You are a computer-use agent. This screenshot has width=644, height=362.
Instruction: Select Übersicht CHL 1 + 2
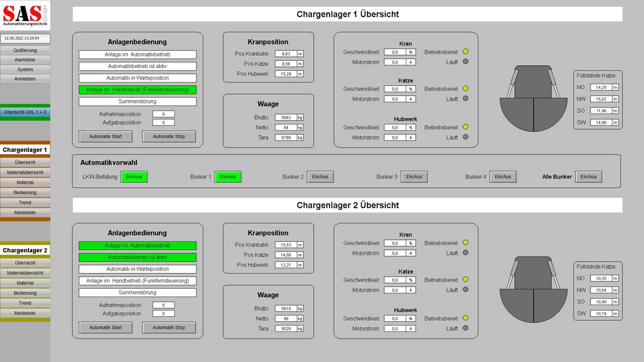[25, 112]
